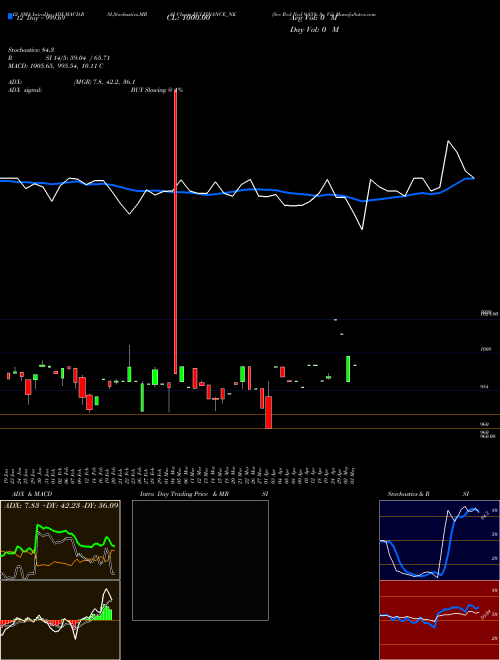Click the empty intraday trading price panel
Image resolution: width=500 pixels, height=660 pixels.
(x=200, y=560)
